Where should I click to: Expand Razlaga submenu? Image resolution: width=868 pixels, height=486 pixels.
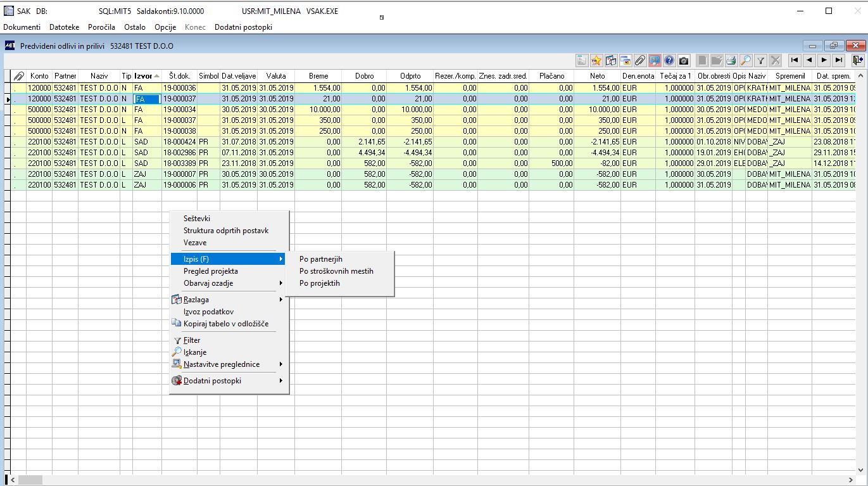229,300
